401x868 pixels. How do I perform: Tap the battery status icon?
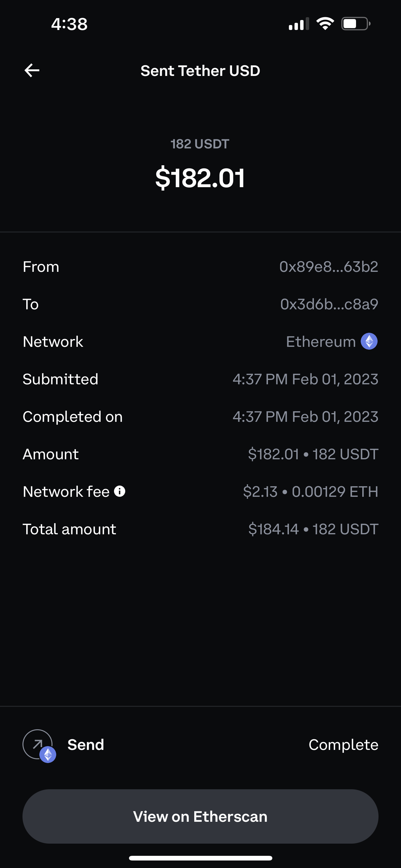coord(356,24)
